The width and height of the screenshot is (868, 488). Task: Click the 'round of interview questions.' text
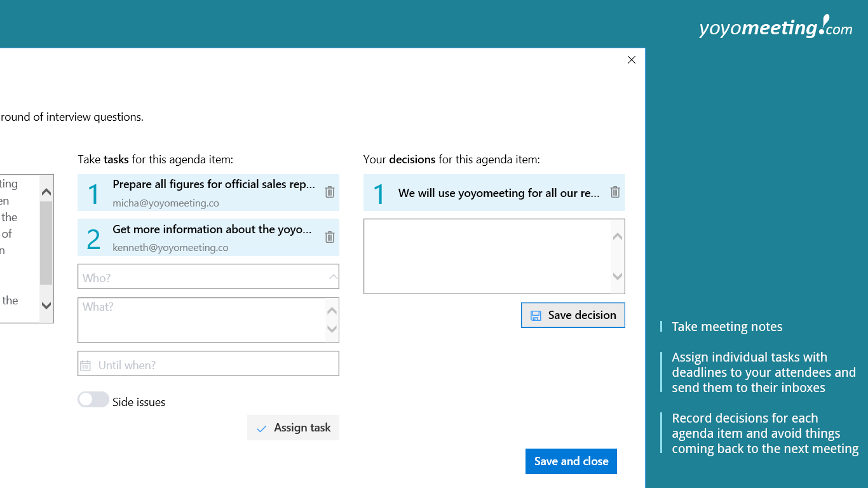tap(72, 117)
